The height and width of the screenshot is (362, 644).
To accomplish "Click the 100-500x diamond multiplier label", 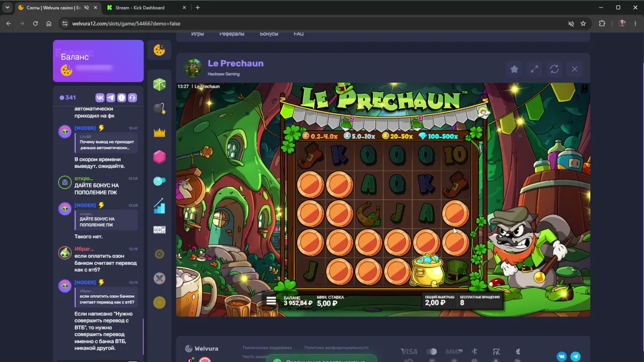I will click(438, 136).
